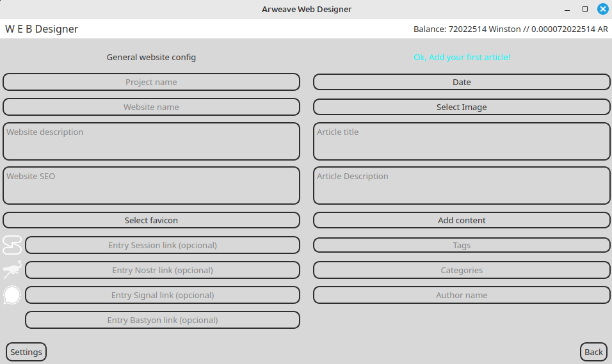The height and width of the screenshot is (364, 612).
Task: Click the Article Description text area
Action: [x=462, y=186]
